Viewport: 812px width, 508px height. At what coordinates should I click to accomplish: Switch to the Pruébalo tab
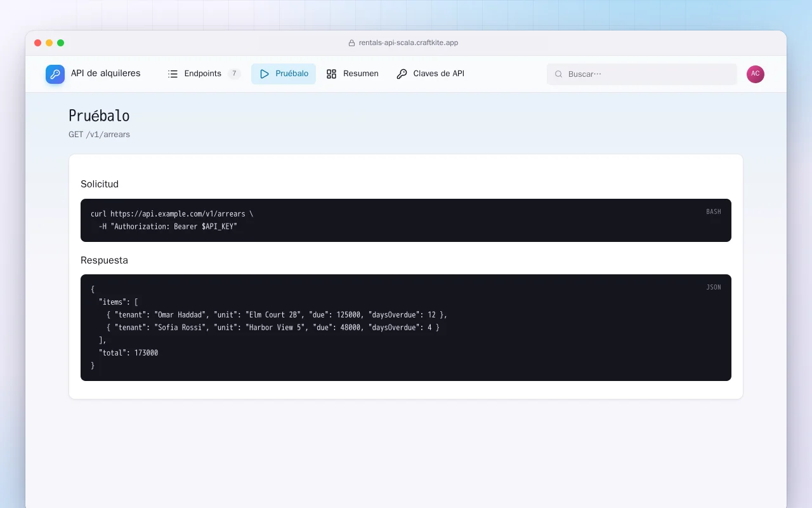(284, 74)
